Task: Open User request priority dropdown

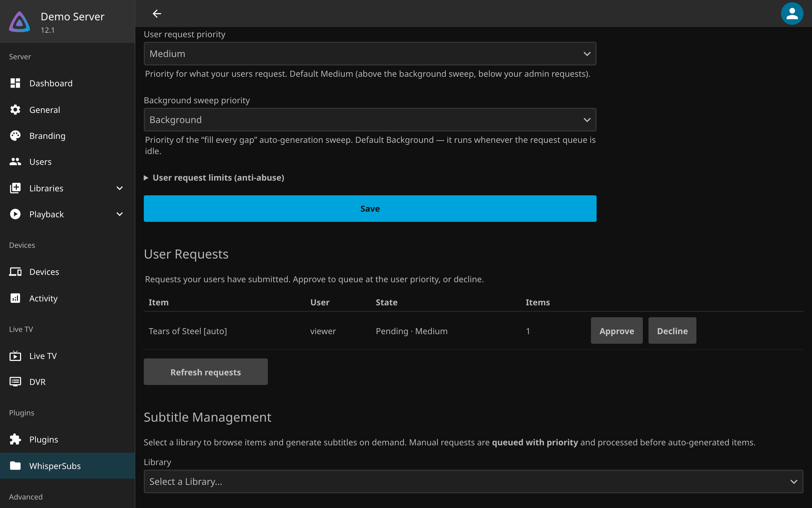Action: coord(370,54)
